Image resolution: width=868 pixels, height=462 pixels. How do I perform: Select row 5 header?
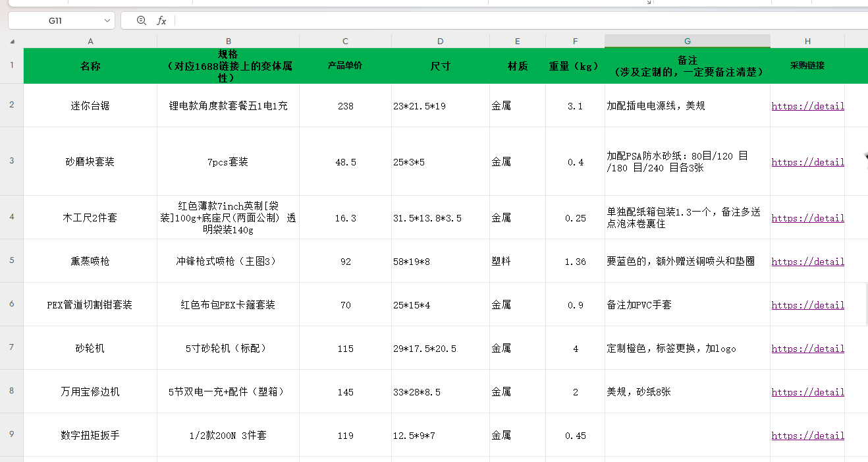coord(12,260)
